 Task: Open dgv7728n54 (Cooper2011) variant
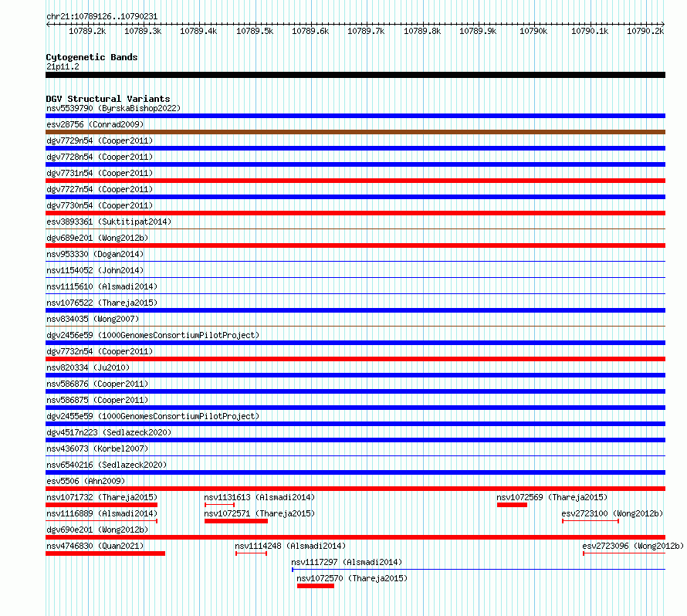100,157
